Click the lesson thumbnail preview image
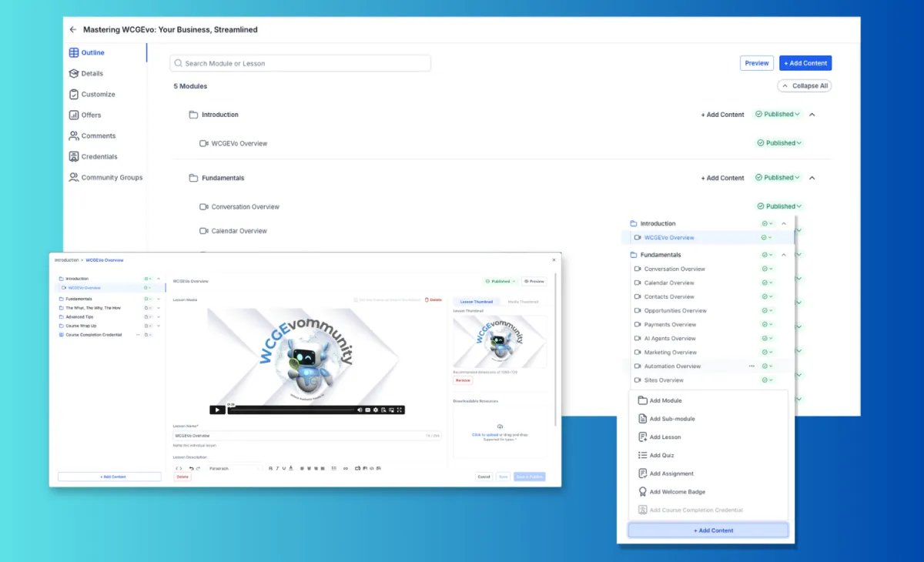 (500, 341)
